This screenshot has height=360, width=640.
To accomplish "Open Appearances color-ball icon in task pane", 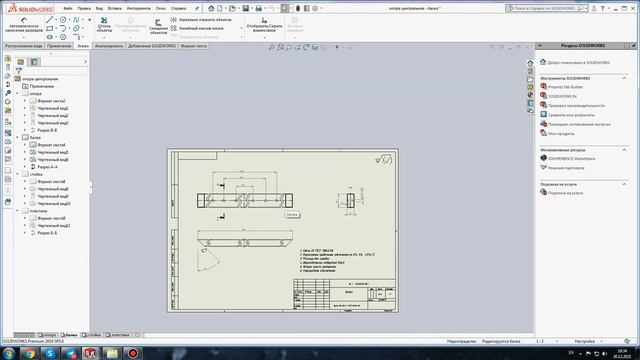I will pyautogui.click(x=530, y=95).
